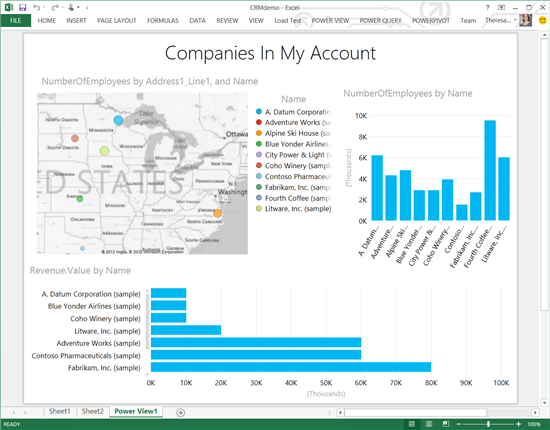Select Alpine Ski House legend swatch
Viewport: 550px width, 430px height.
[259, 133]
